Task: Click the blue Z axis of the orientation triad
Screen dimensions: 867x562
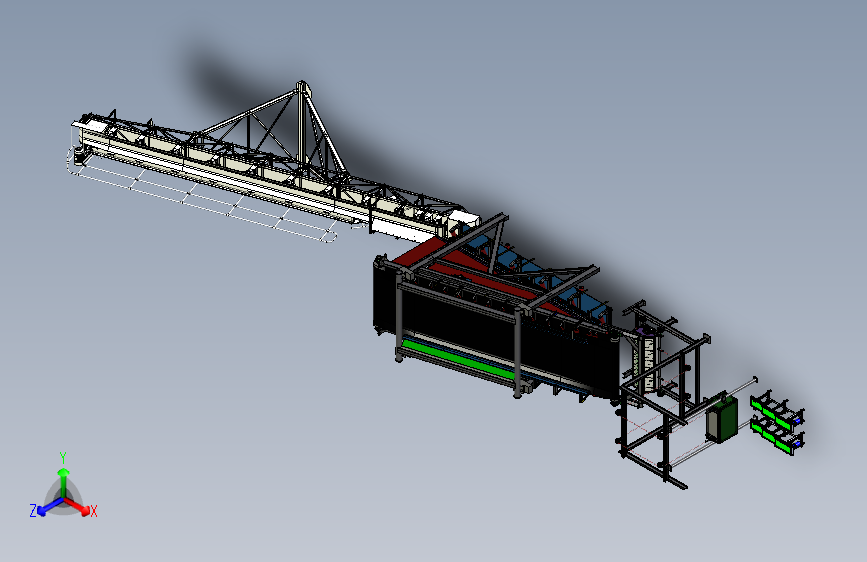Action: coord(49,507)
